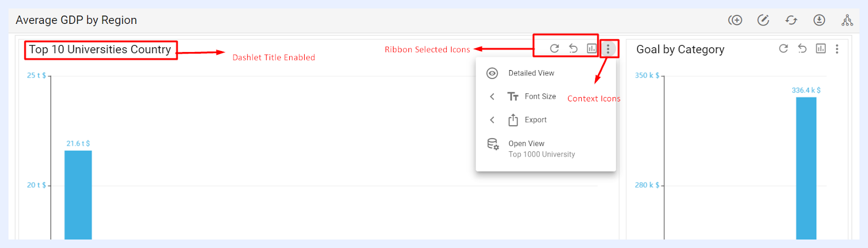Click the 21.6 t $ blue bar
Viewport: 868px width, 248px height.
[78, 195]
